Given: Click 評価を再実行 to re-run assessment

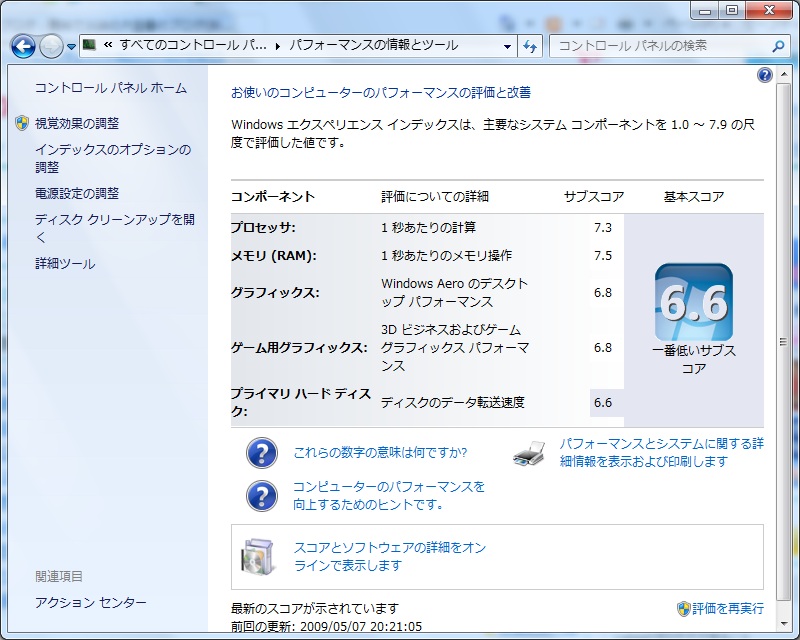Looking at the screenshot, I should [728, 608].
